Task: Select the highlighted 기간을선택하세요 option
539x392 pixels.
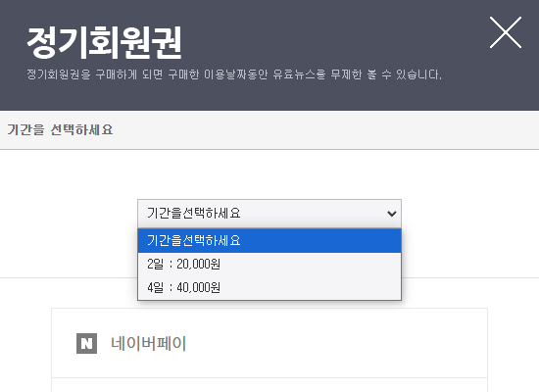Action: [269, 241]
